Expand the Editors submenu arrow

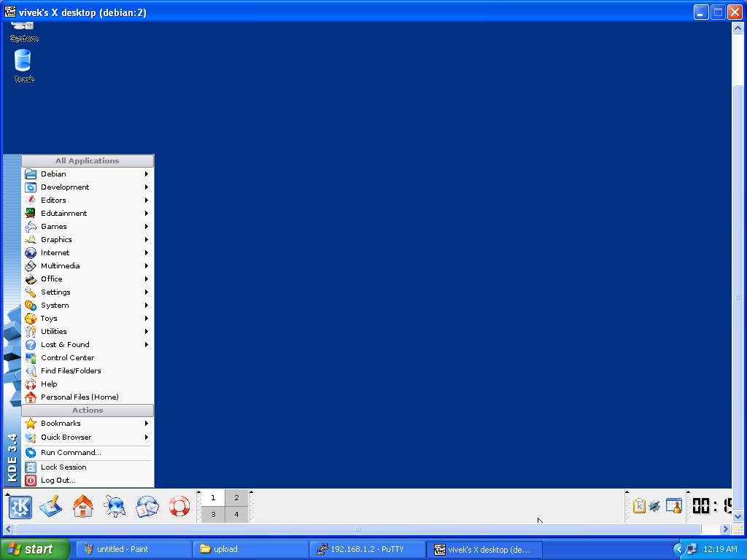pyautogui.click(x=147, y=200)
